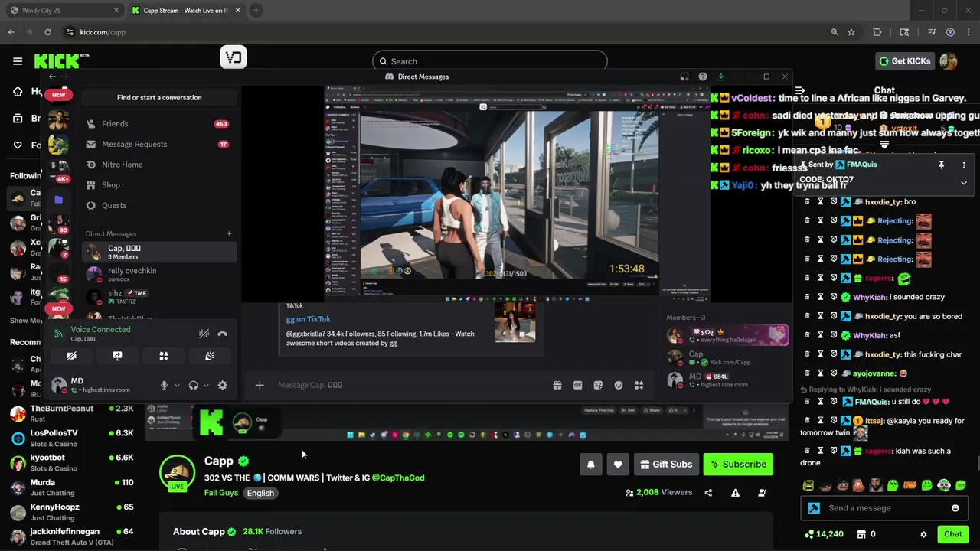The width and height of the screenshot is (980, 551).
Task: Open Message Requests in Discord
Action: click(x=158, y=144)
